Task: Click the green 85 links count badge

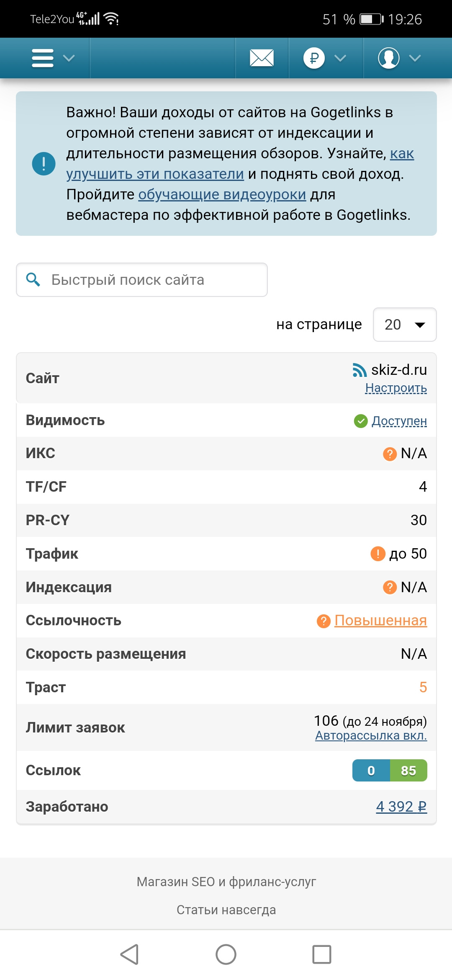Action: [x=408, y=771]
